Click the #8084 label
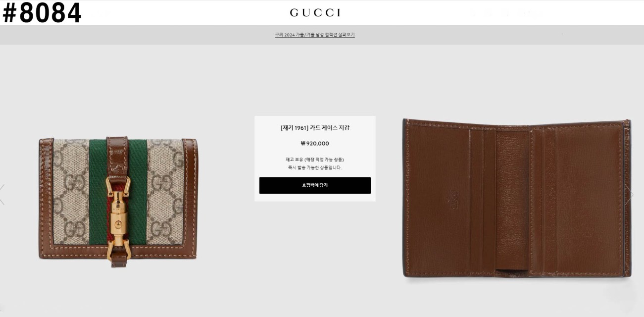The image size is (644, 317). click(42, 13)
